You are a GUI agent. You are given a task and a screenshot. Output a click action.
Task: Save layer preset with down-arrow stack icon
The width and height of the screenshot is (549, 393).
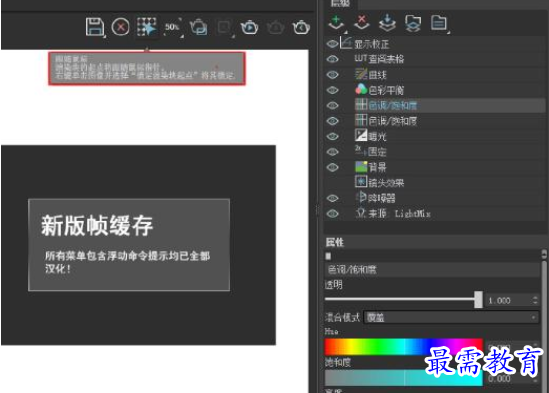coord(387,23)
